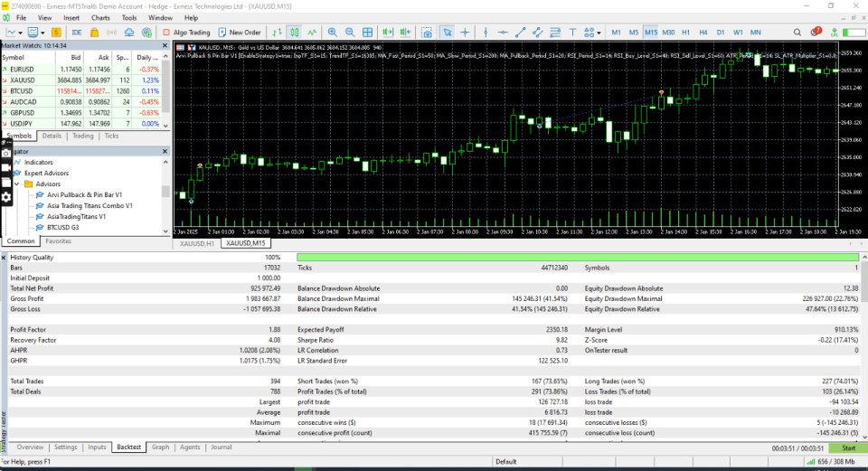Select XAUUSD row in Market Watch
The image size is (868, 471).
click(x=82, y=80)
